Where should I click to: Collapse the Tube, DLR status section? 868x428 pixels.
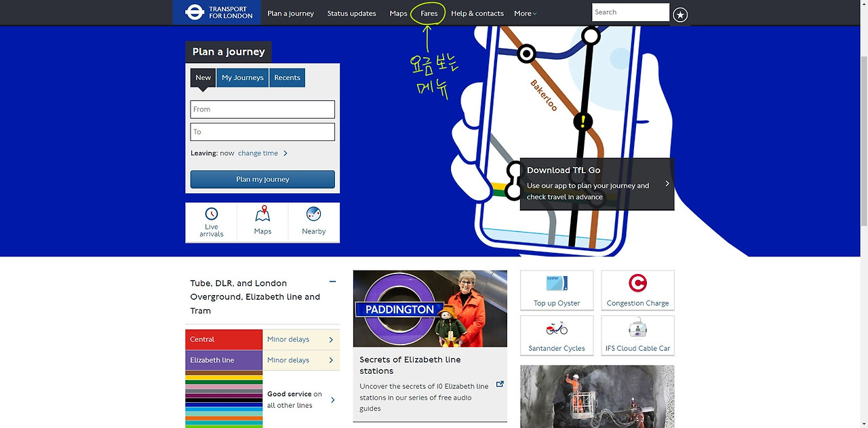click(332, 281)
